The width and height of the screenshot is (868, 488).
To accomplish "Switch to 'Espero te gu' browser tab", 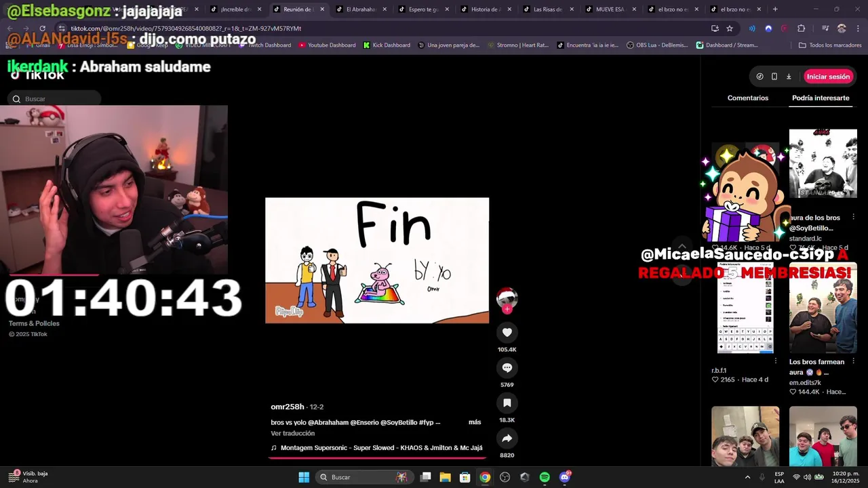I will pos(424,9).
